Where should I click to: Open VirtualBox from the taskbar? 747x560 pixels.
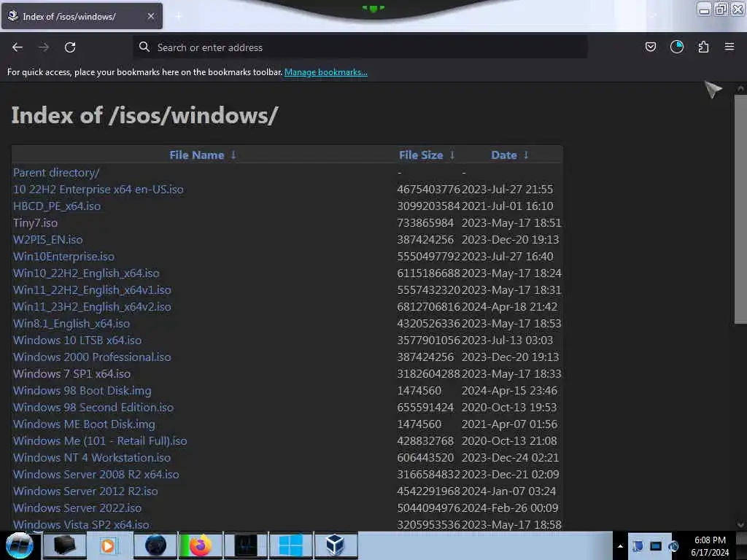point(336,545)
